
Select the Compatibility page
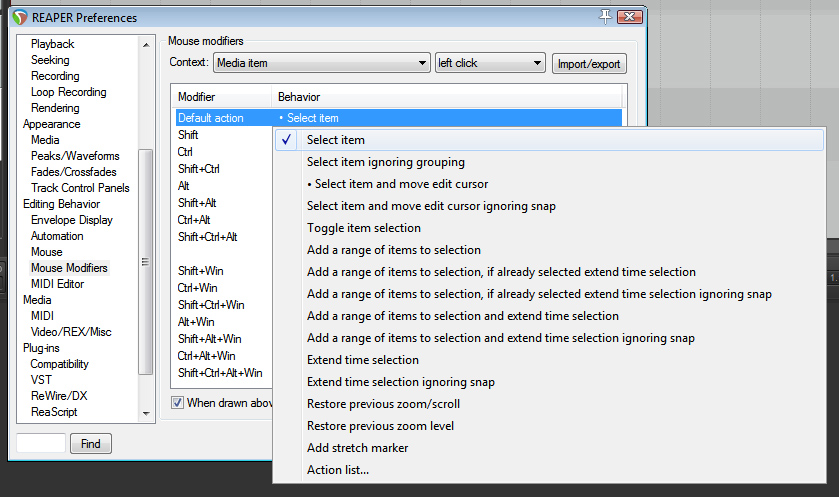tap(59, 364)
